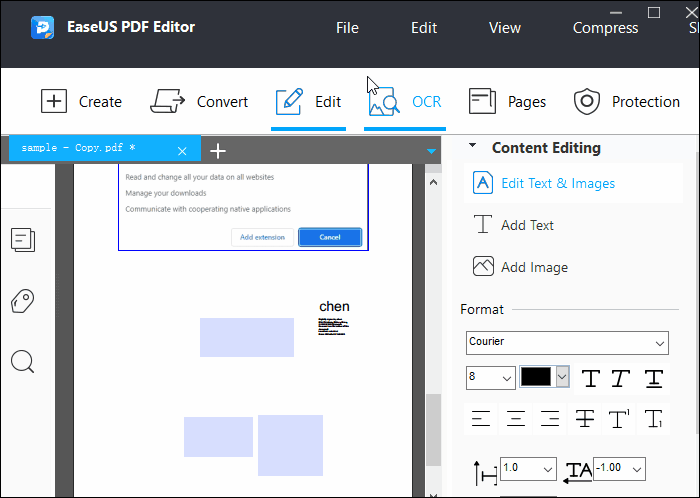Toggle italic text formatting

[x=621, y=379]
